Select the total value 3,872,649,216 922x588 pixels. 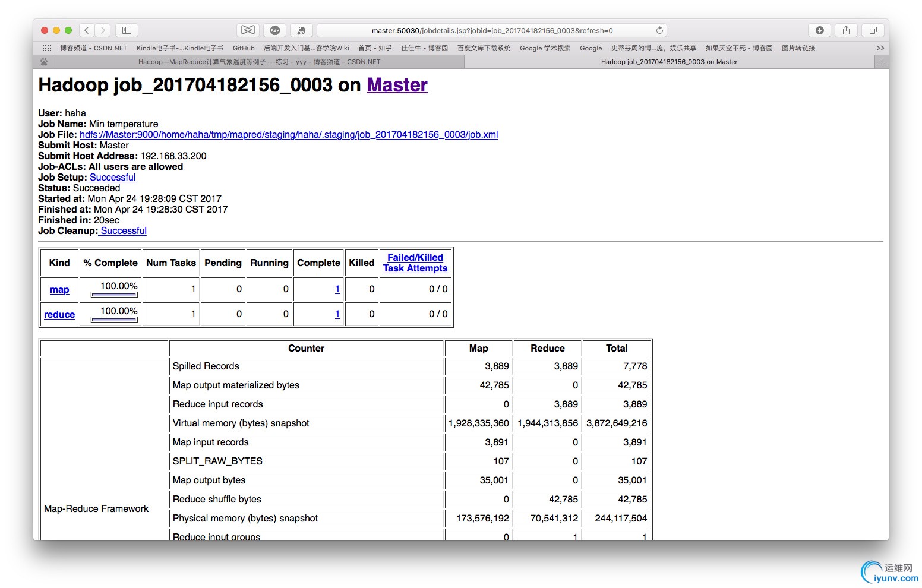pos(617,423)
